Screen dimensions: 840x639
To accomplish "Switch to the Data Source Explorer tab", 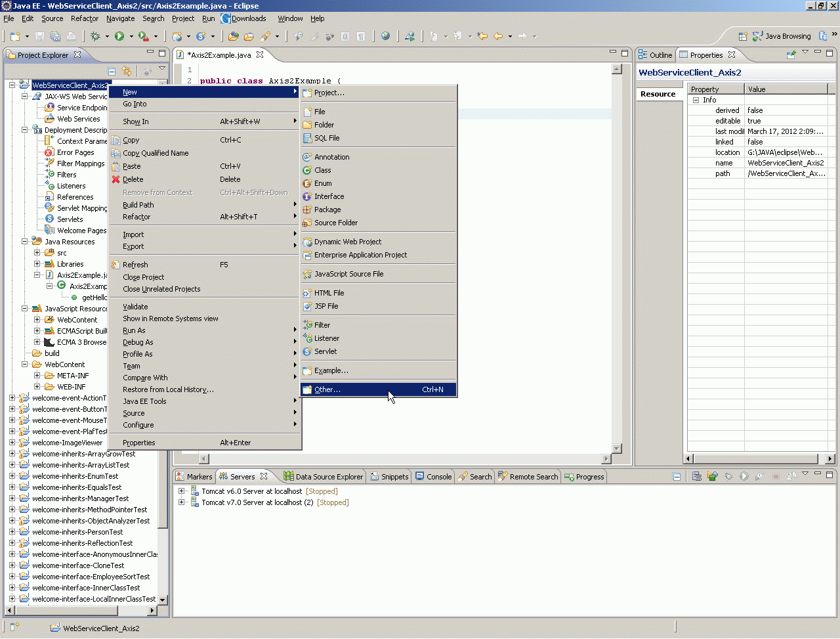I will point(323,477).
